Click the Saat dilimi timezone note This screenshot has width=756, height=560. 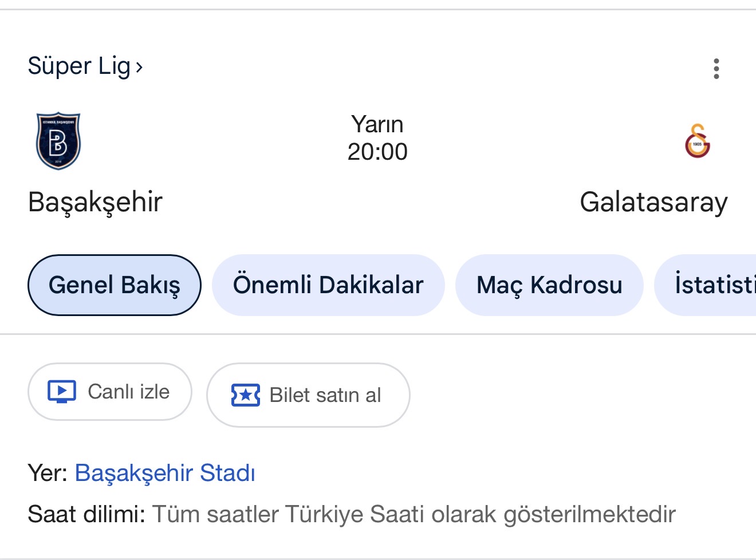(x=351, y=514)
